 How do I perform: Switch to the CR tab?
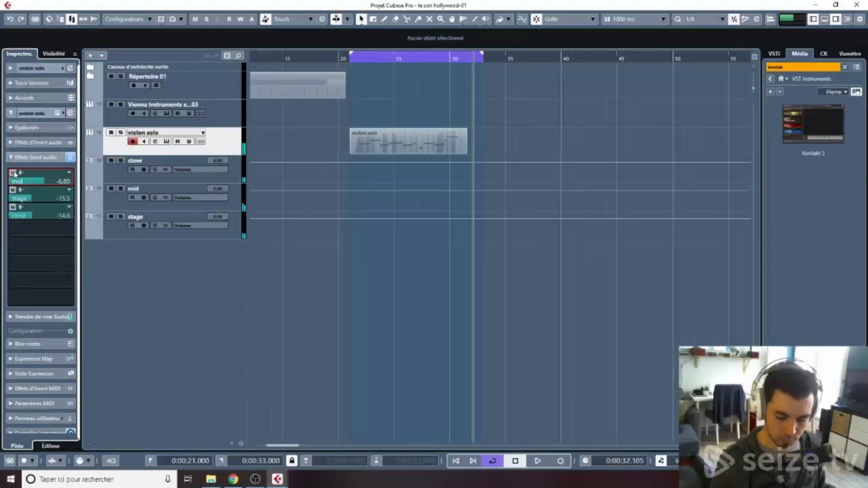point(823,54)
